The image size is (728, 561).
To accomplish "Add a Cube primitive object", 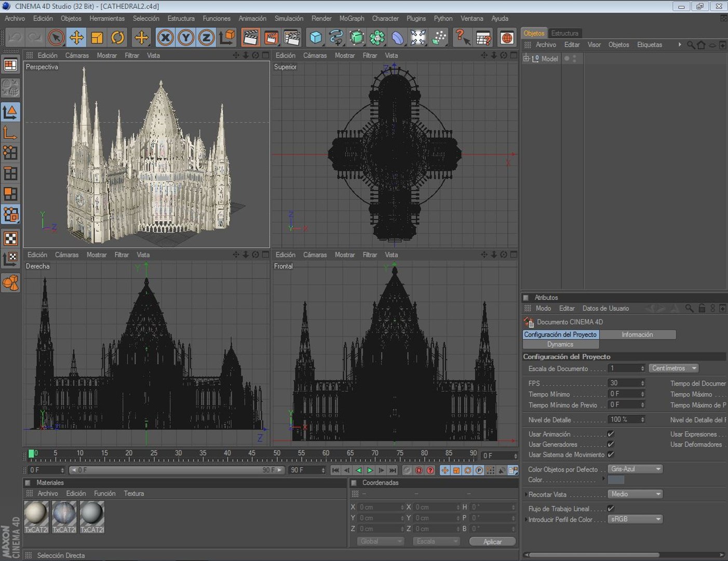I will [x=316, y=37].
